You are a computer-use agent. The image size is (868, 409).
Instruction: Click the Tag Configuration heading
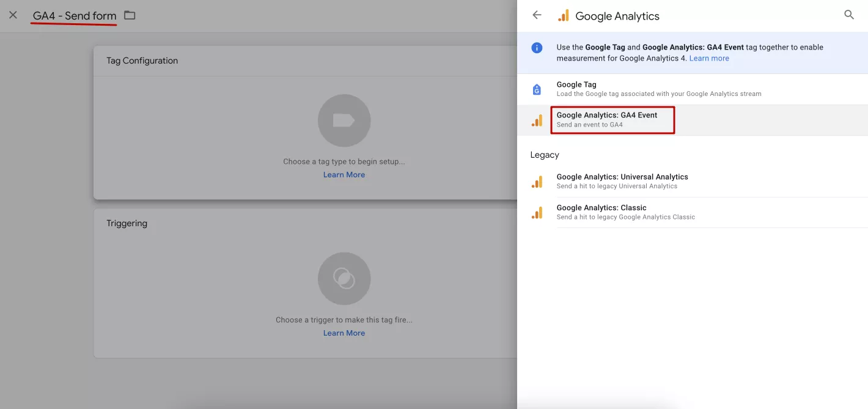[142, 61]
